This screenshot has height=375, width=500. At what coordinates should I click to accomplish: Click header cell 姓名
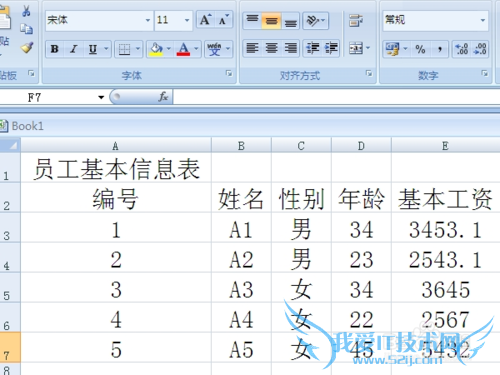pos(241,198)
